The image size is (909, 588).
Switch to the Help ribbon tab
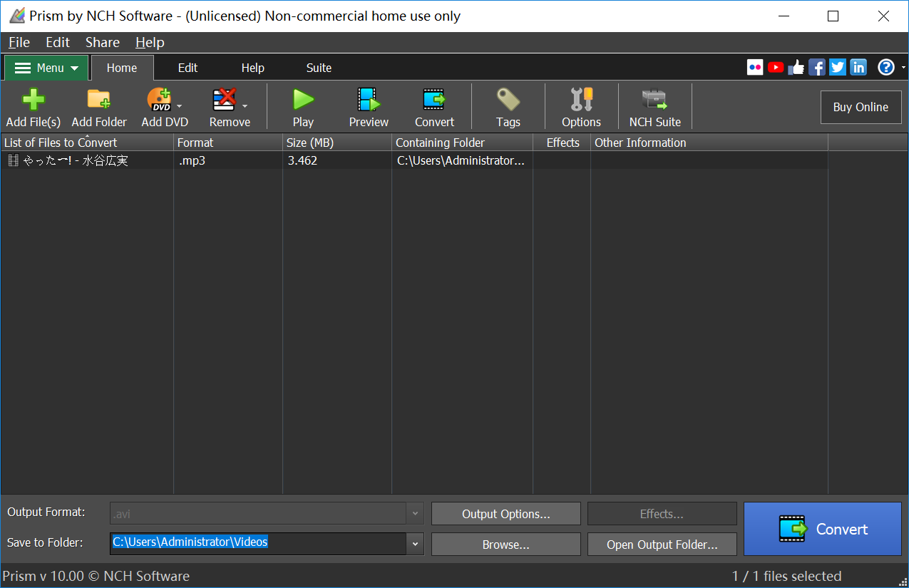click(x=252, y=68)
